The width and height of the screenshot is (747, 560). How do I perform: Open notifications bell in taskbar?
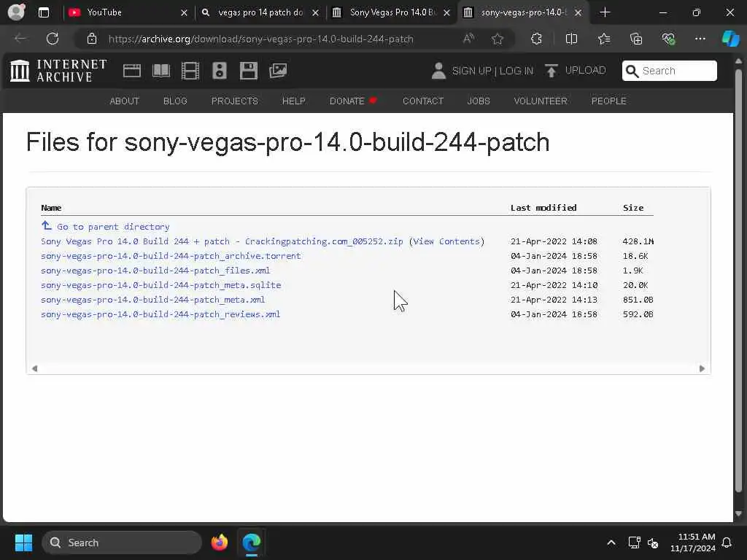coord(727,542)
